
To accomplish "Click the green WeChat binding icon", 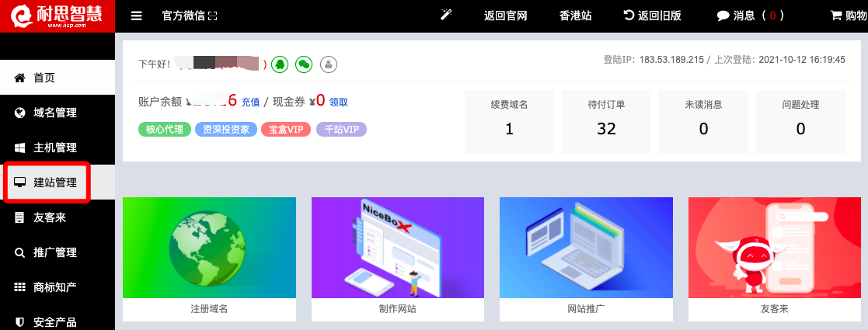I will [304, 64].
